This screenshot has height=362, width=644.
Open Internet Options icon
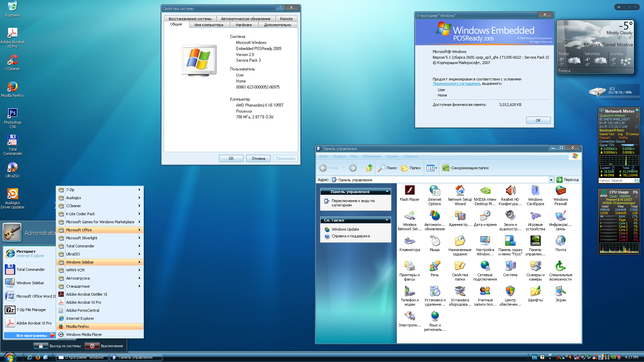[x=435, y=196]
